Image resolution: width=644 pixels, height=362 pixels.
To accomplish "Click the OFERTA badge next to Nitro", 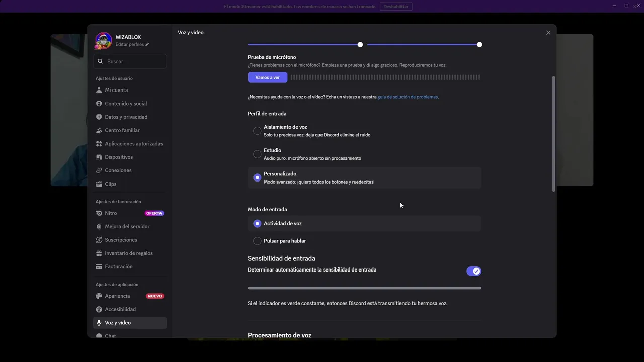I will (154, 213).
